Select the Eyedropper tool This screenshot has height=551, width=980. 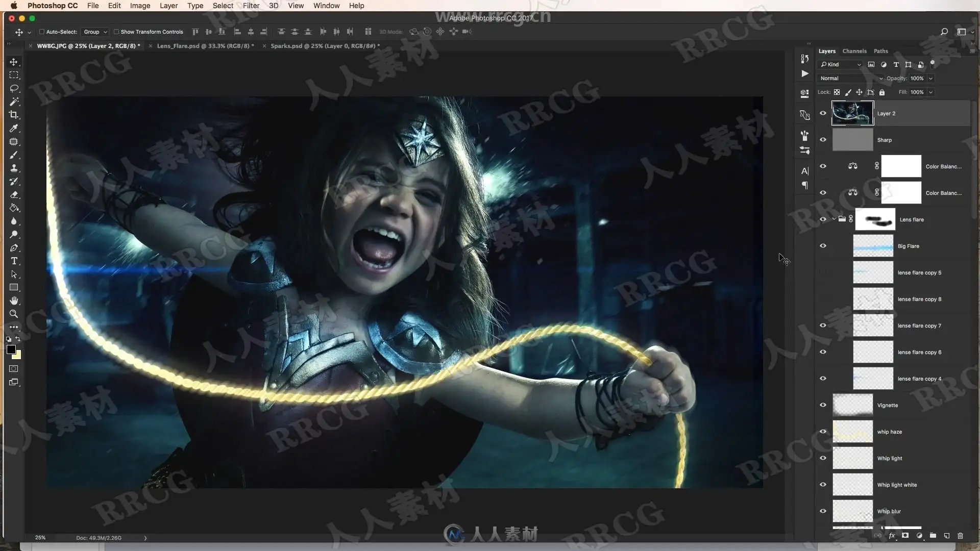click(14, 128)
